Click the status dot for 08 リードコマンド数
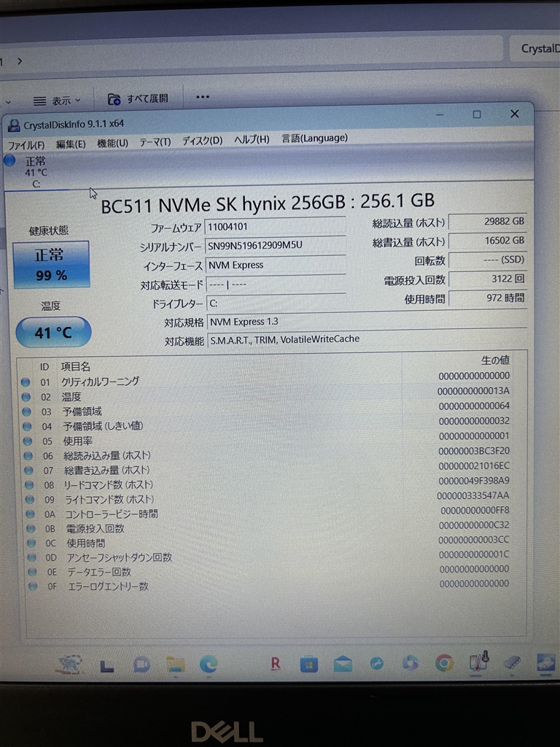The height and width of the screenshot is (747, 560). (29, 485)
